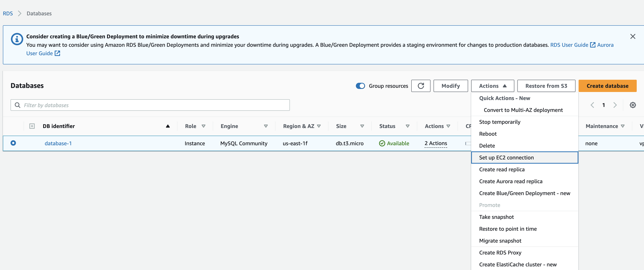The image size is (644, 270).
Task: Open the table preferences gear icon
Action: pyautogui.click(x=632, y=105)
